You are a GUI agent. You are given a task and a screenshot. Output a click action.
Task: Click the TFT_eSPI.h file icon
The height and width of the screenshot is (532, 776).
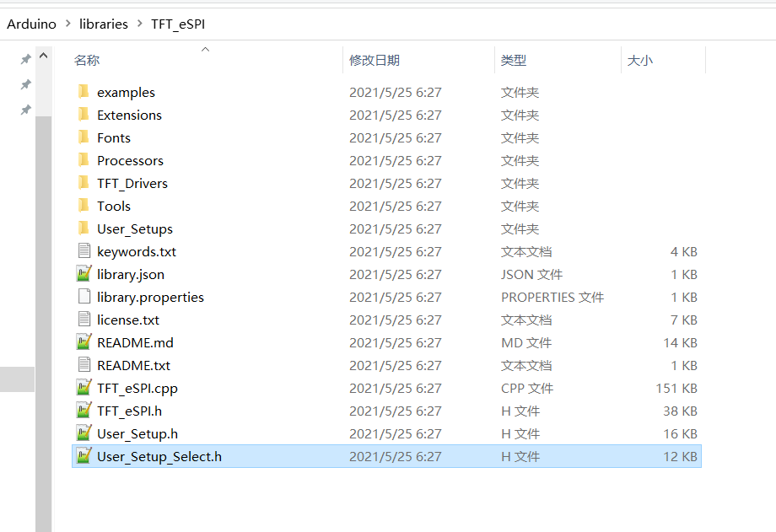84,411
